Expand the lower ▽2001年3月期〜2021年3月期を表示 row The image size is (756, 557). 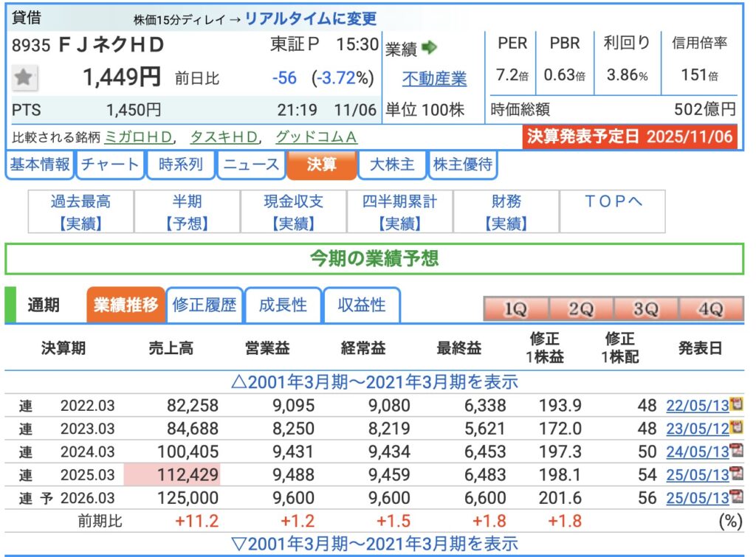pyautogui.click(x=374, y=544)
